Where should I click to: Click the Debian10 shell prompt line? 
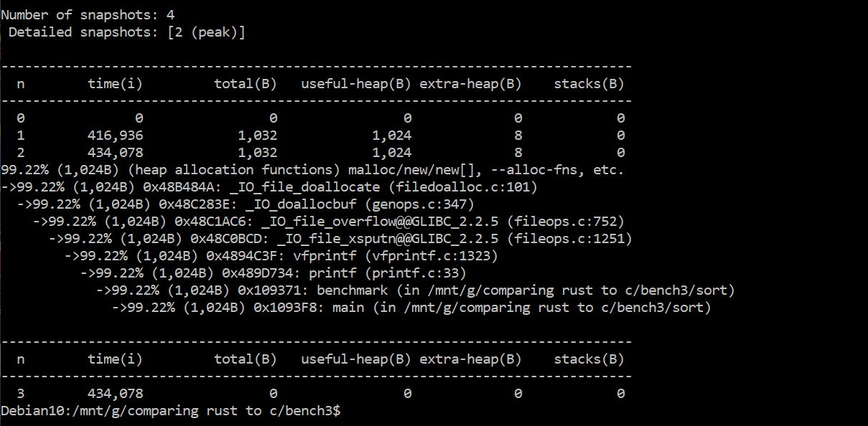pos(171,411)
